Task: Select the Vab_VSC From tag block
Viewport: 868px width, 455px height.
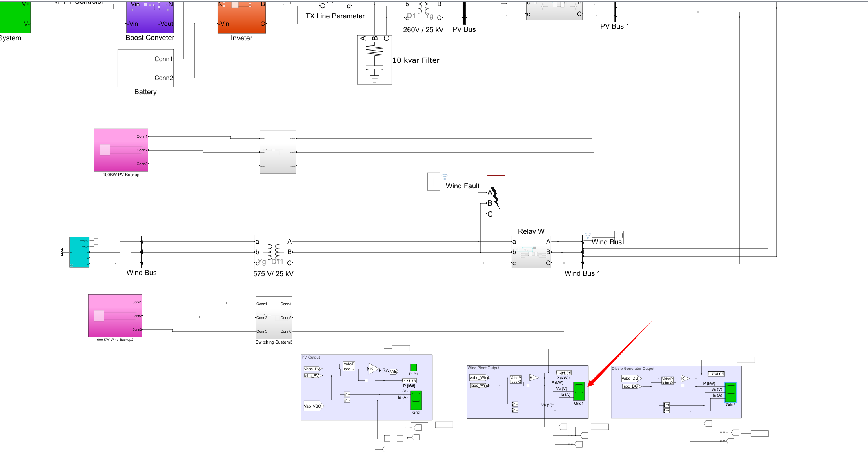Action: tap(314, 406)
